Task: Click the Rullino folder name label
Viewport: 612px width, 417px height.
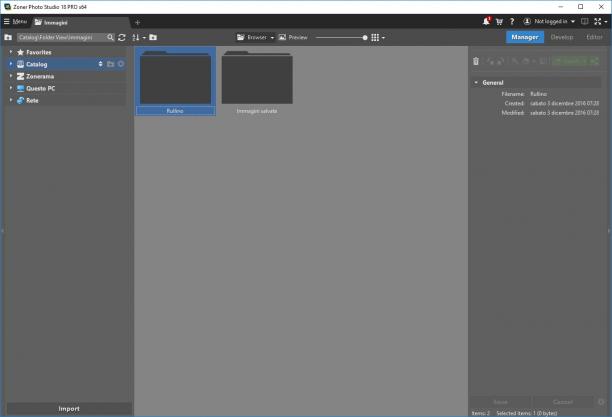Action: tap(175, 111)
